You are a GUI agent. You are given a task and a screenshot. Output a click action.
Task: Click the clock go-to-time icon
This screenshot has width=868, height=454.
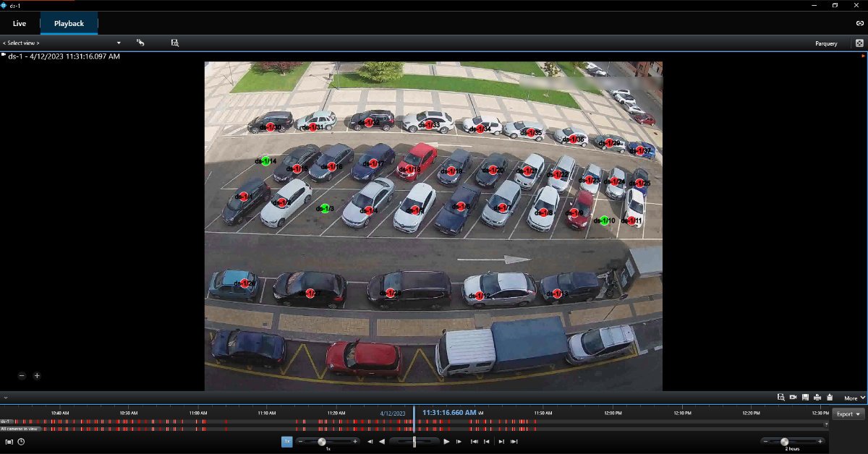(21, 442)
